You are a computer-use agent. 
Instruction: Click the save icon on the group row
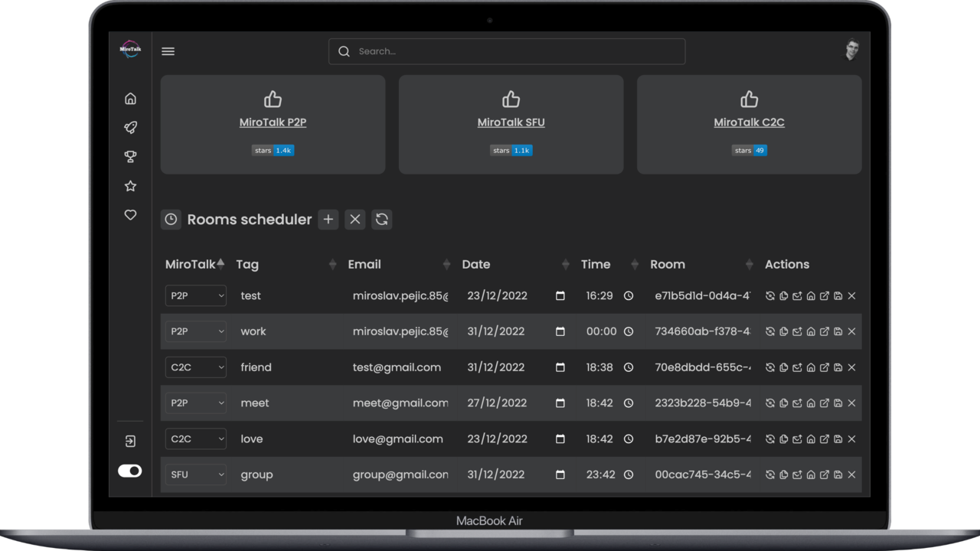838,474
